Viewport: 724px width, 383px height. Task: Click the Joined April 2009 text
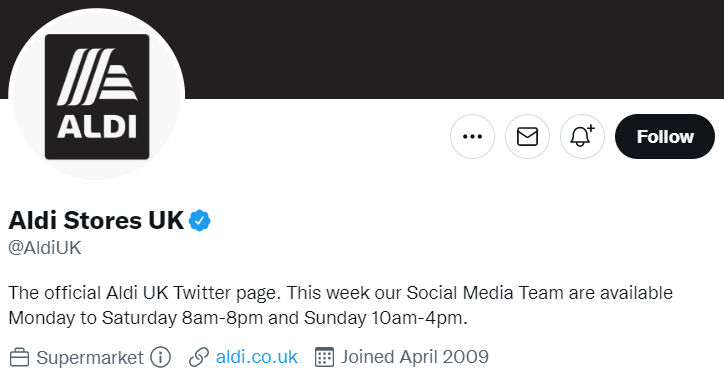pos(415,357)
